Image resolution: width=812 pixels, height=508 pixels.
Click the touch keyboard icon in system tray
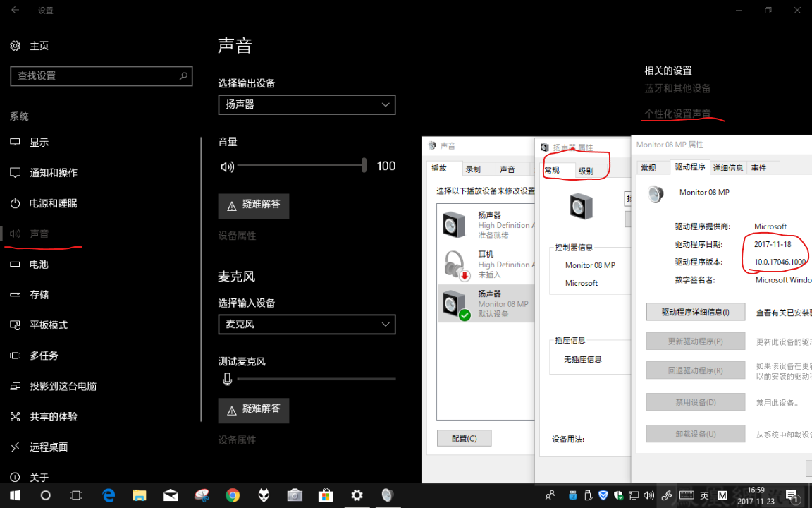(x=687, y=495)
